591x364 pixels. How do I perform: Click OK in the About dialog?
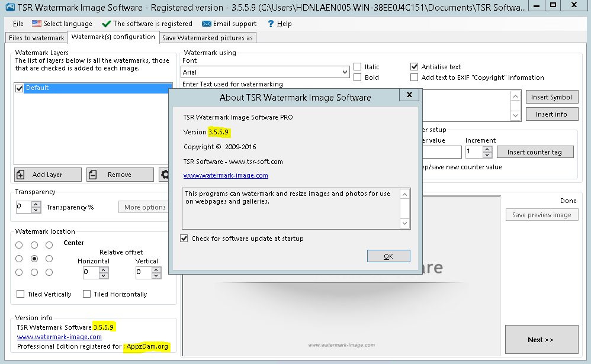pos(388,256)
